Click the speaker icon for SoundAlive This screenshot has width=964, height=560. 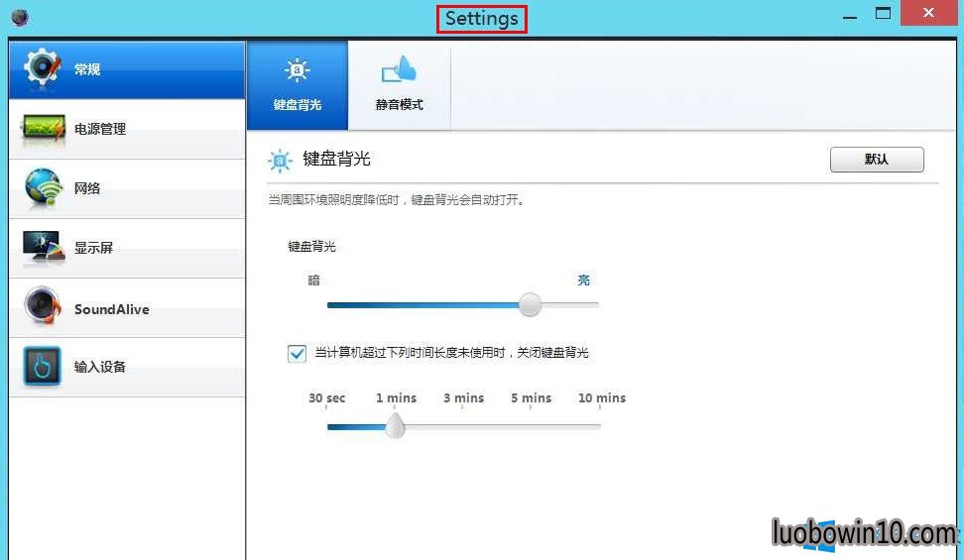pyautogui.click(x=43, y=305)
